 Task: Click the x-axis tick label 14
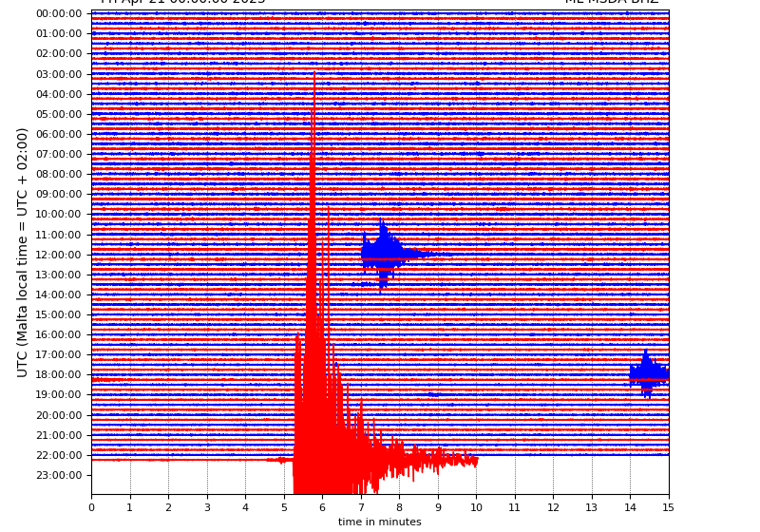pyautogui.click(x=630, y=507)
